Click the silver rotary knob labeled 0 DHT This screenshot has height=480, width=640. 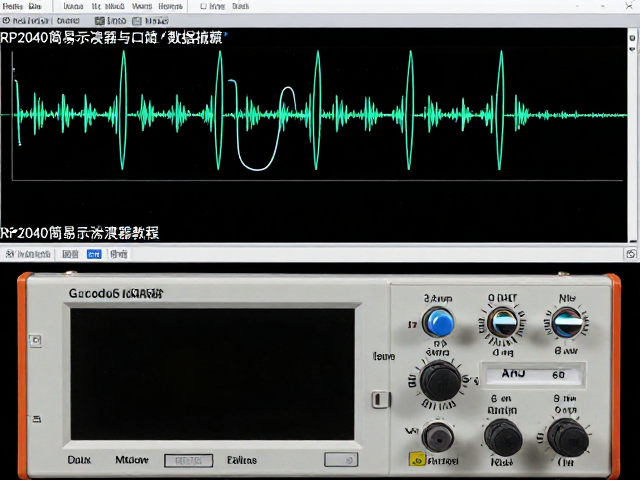(x=503, y=322)
